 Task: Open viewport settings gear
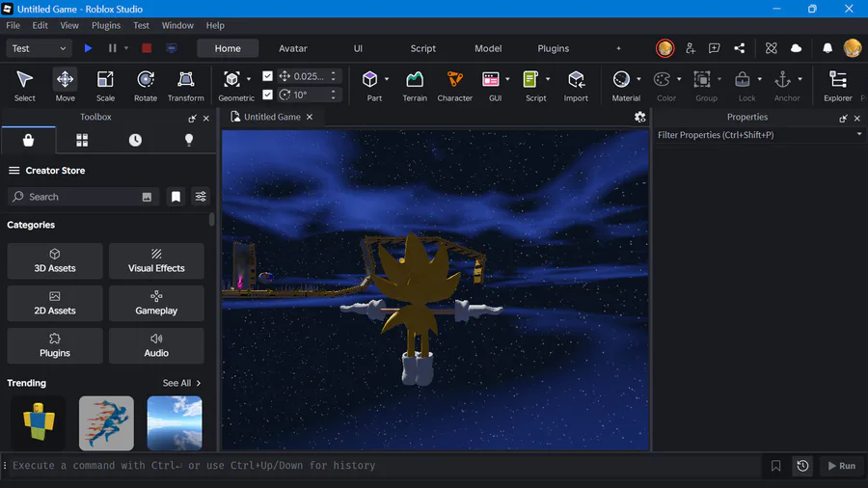[x=640, y=117]
